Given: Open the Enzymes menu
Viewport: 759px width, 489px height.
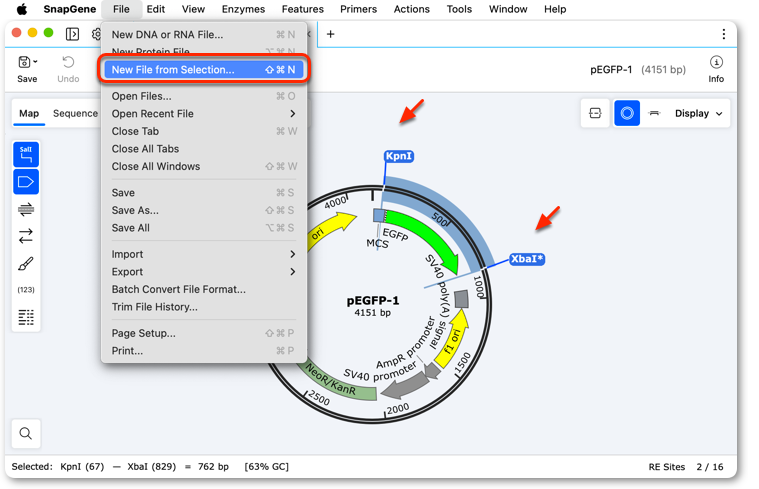Looking at the screenshot, I should click(x=243, y=9).
